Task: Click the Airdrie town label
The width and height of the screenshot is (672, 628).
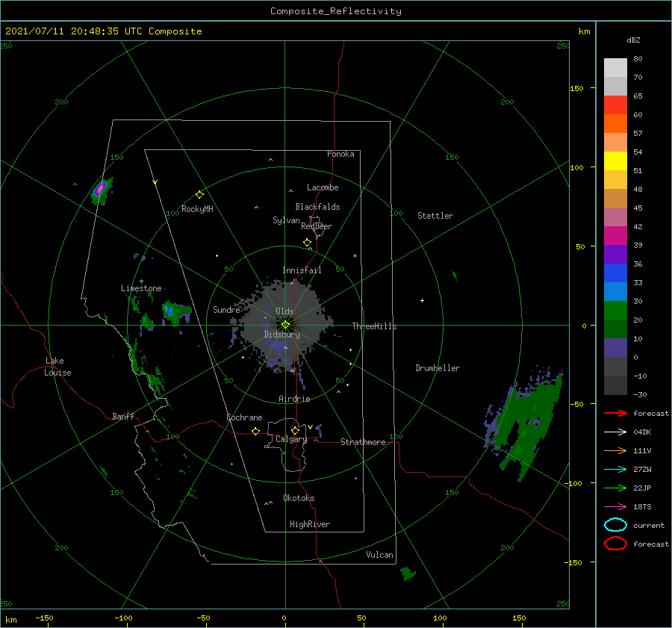Action: point(294,399)
